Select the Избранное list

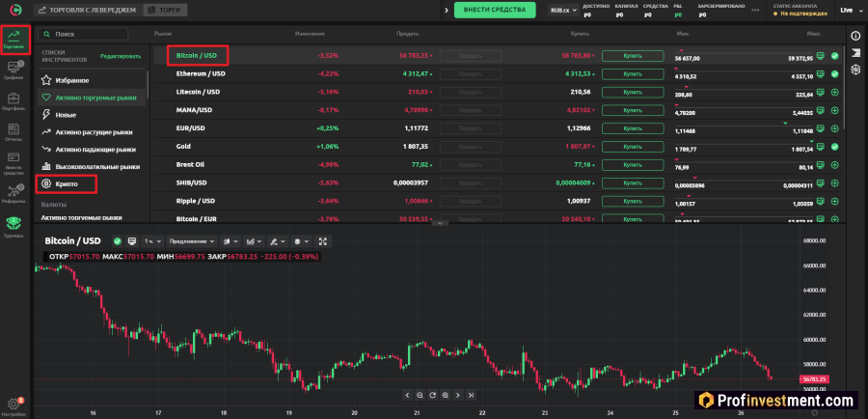point(91,80)
